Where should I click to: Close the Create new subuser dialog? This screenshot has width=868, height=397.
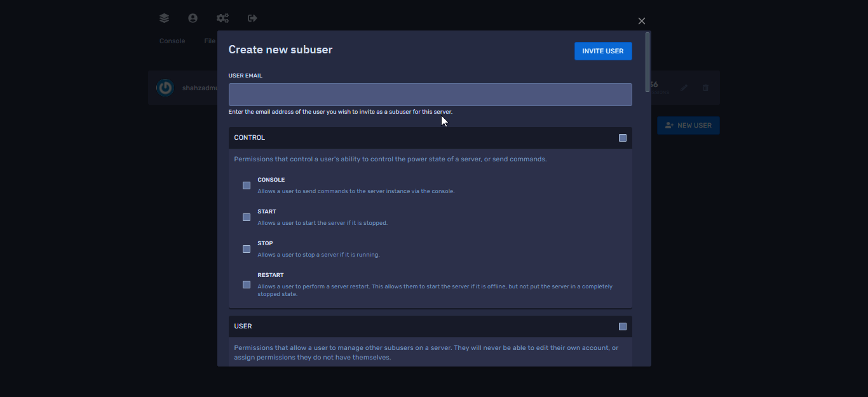point(641,21)
